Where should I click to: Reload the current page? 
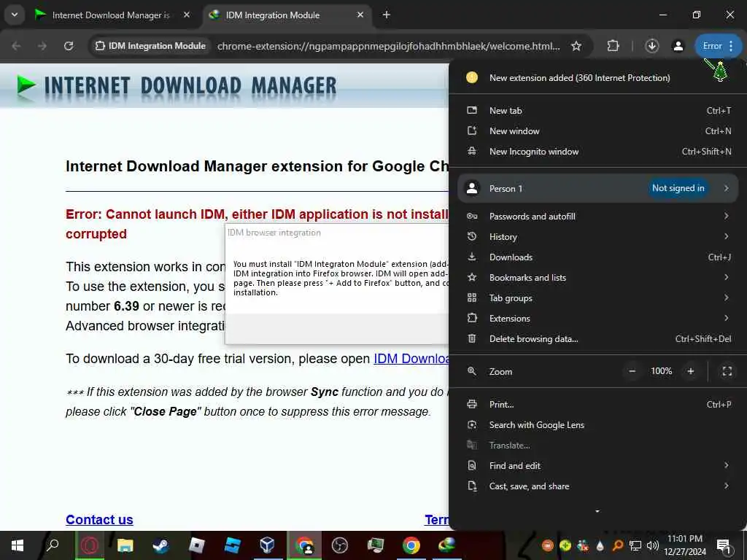(x=69, y=46)
